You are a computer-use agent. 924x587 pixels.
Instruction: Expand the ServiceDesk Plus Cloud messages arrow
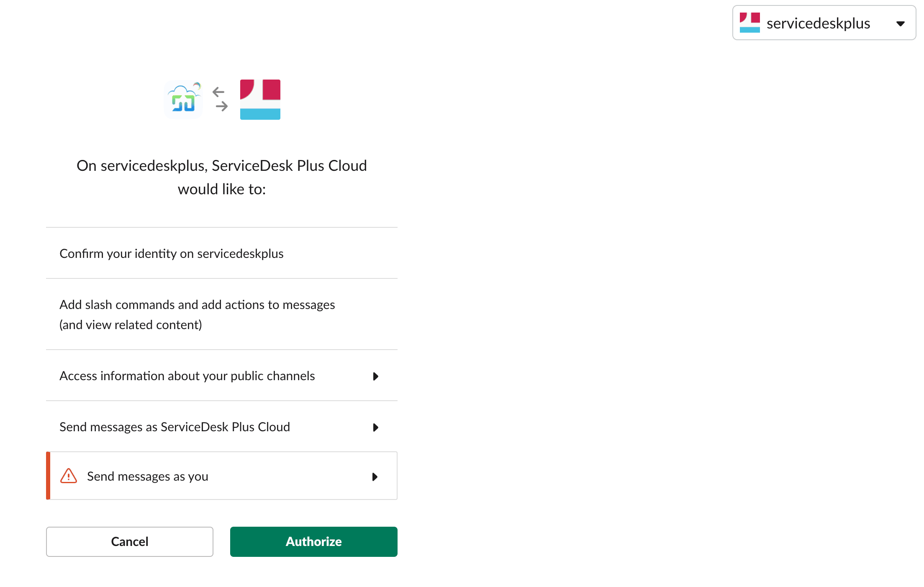[x=375, y=427]
